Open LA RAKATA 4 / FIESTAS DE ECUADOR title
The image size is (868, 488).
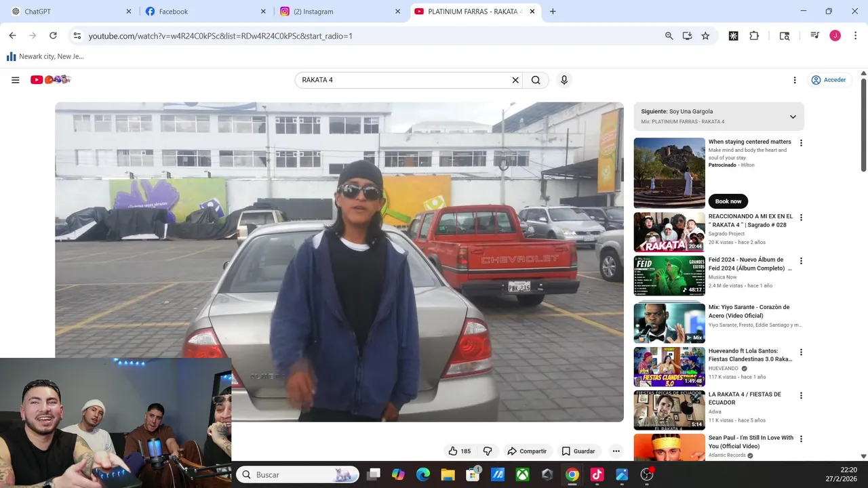[x=745, y=398]
